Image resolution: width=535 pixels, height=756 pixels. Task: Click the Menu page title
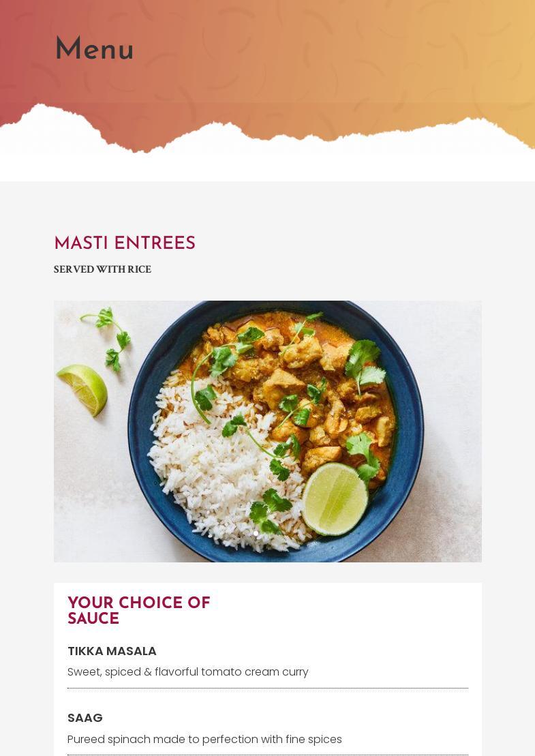tap(95, 48)
